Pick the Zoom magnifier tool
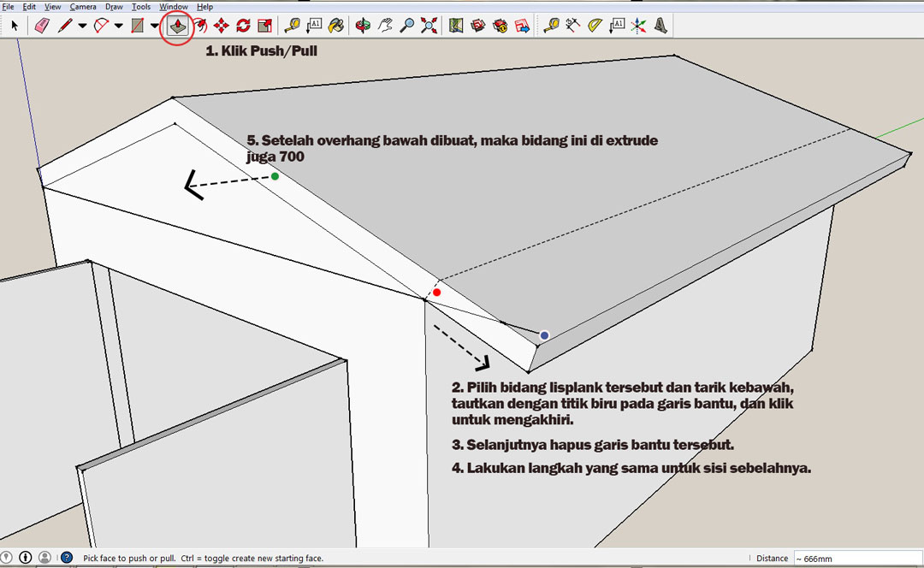Image resolution: width=924 pixels, height=568 pixels. [406, 26]
